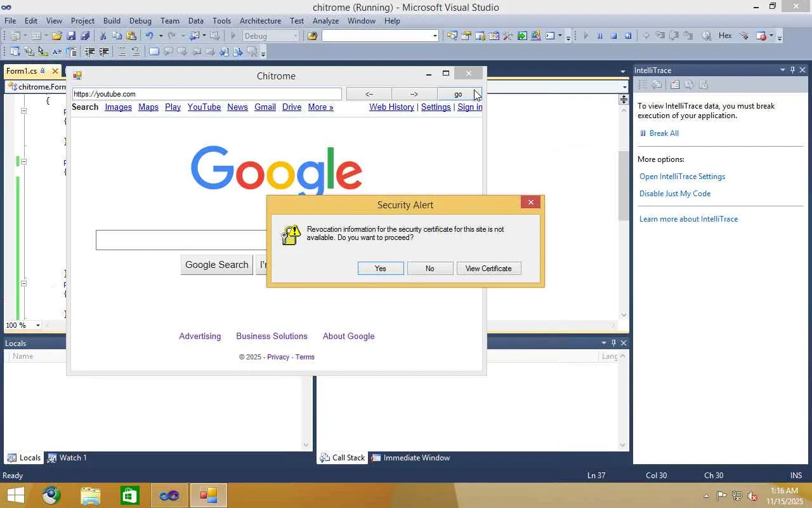Cut selection with the scissors icon
Image resolution: width=812 pixels, height=508 pixels.
pos(103,36)
